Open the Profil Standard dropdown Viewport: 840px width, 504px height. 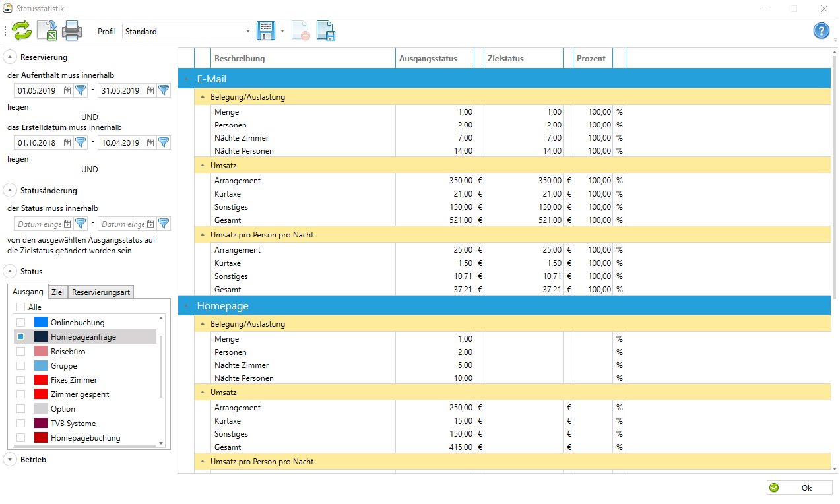[249, 31]
